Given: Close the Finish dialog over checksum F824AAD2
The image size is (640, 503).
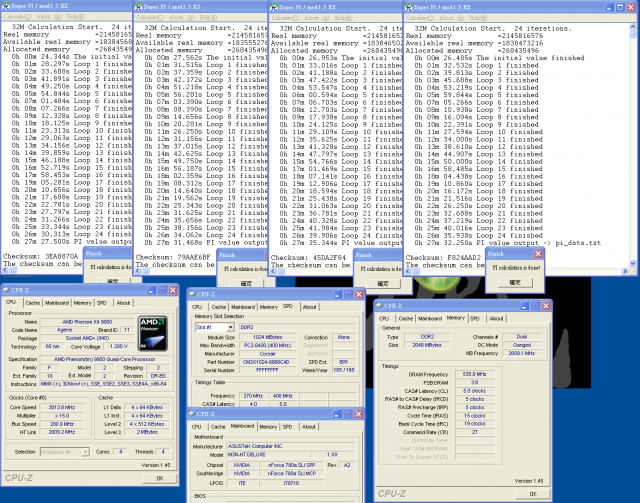Looking at the screenshot, I should pos(538,254).
